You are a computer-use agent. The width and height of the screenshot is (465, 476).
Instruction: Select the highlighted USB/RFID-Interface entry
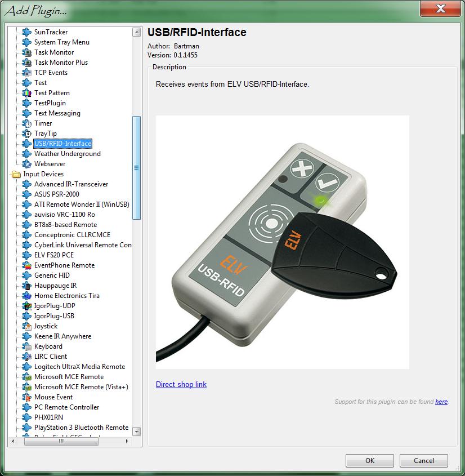[x=63, y=144]
